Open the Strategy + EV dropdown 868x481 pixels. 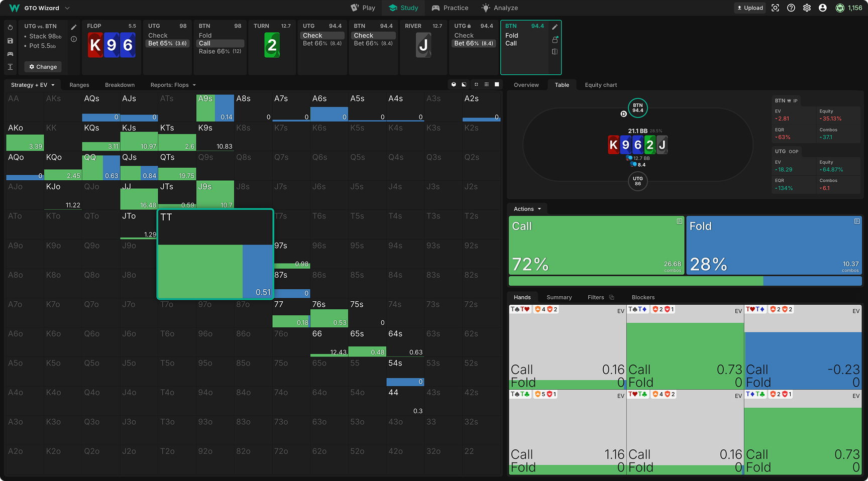point(33,85)
